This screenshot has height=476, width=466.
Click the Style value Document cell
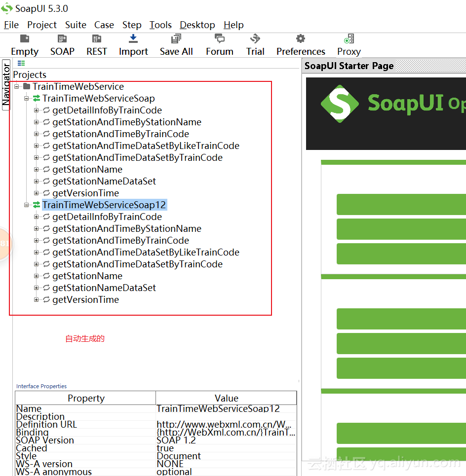pos(226,456)
